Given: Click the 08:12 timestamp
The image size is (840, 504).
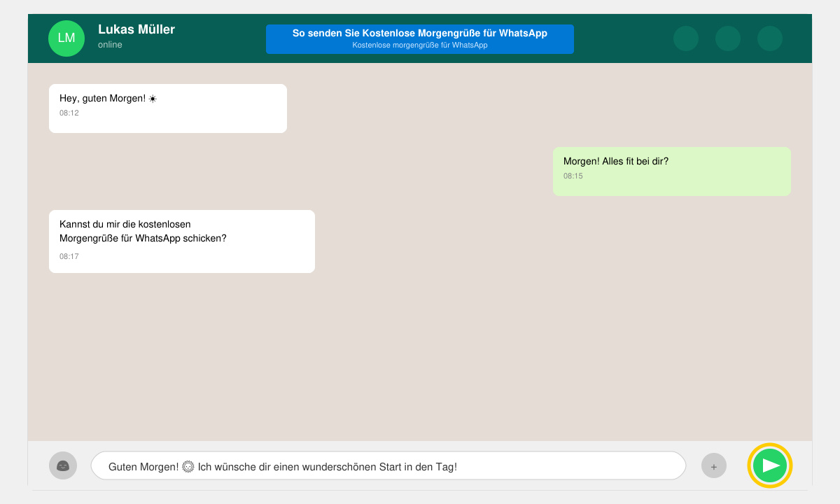Looking at the screenshot, I should coord(69,113).
